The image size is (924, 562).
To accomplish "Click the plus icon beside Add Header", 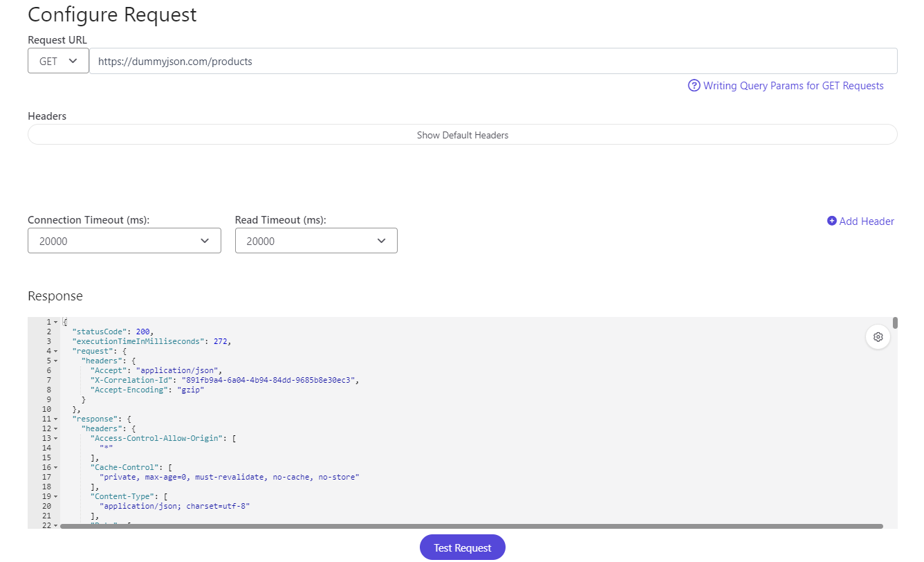I will 831,221.
